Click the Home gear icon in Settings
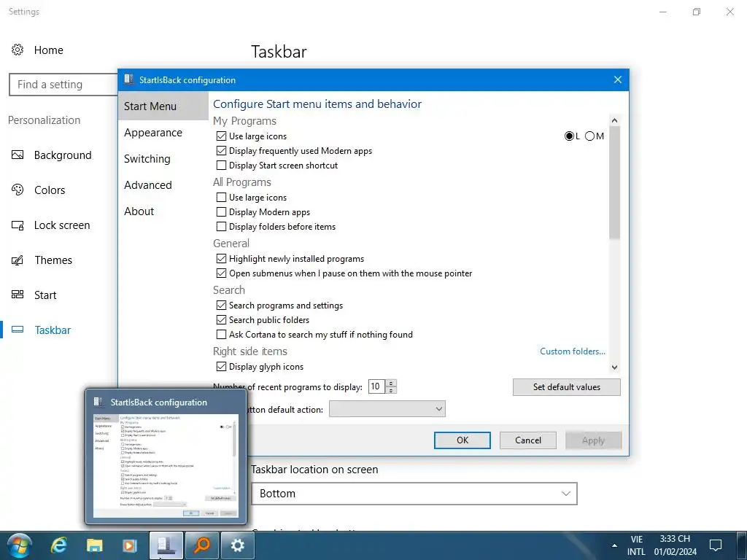747x560 pixels. [18, 50]
